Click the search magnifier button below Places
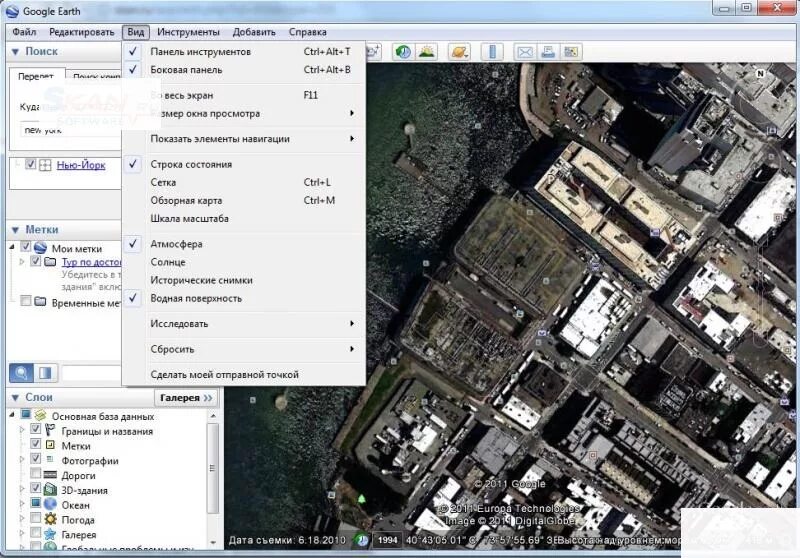Viewport: 800px width, 558px height. [21, 373]
